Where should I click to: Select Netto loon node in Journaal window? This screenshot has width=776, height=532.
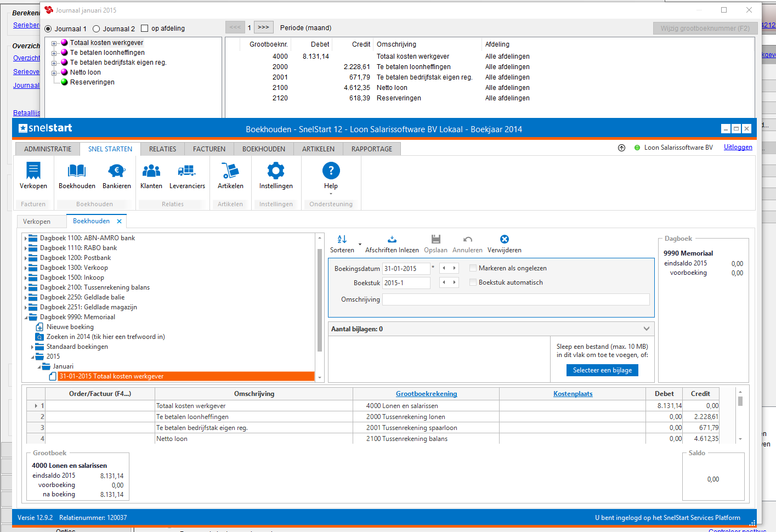tap(81, 72)
